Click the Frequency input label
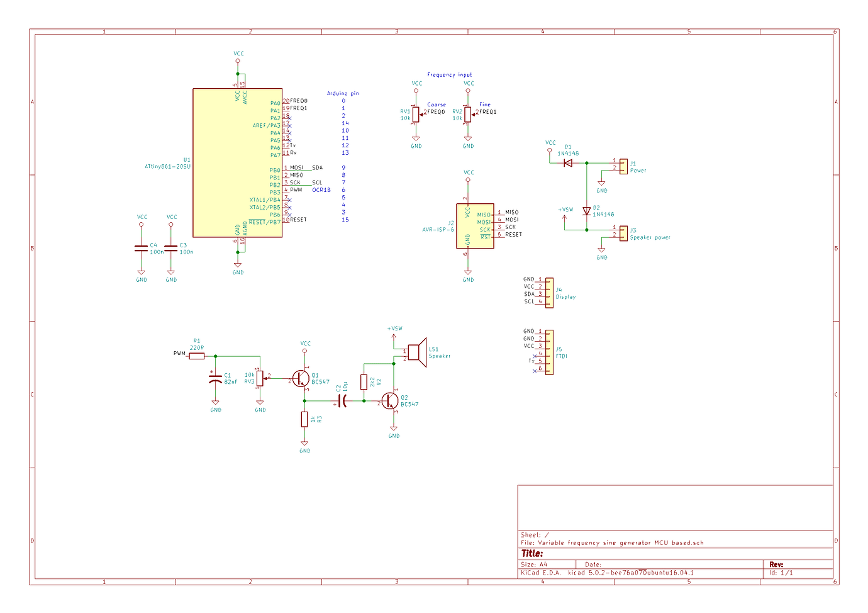The height and width of the screenshot is (613, 868). pos(449,74)
